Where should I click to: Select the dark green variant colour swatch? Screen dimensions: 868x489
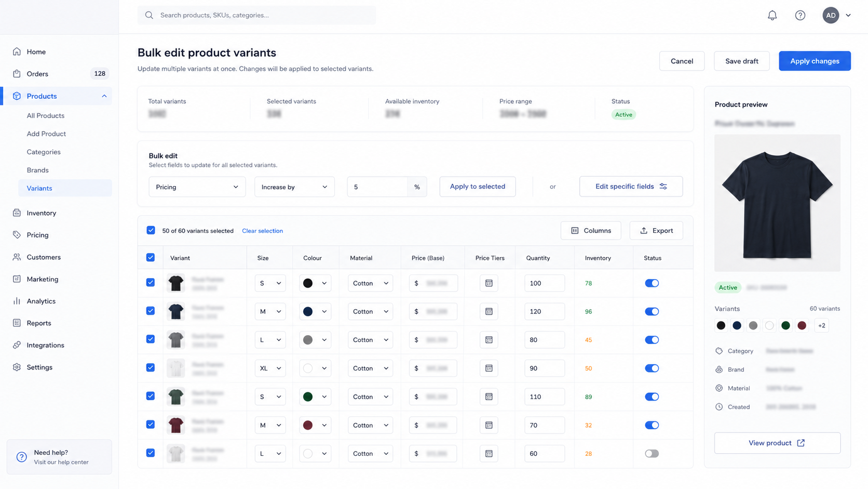tap(785, 325)
